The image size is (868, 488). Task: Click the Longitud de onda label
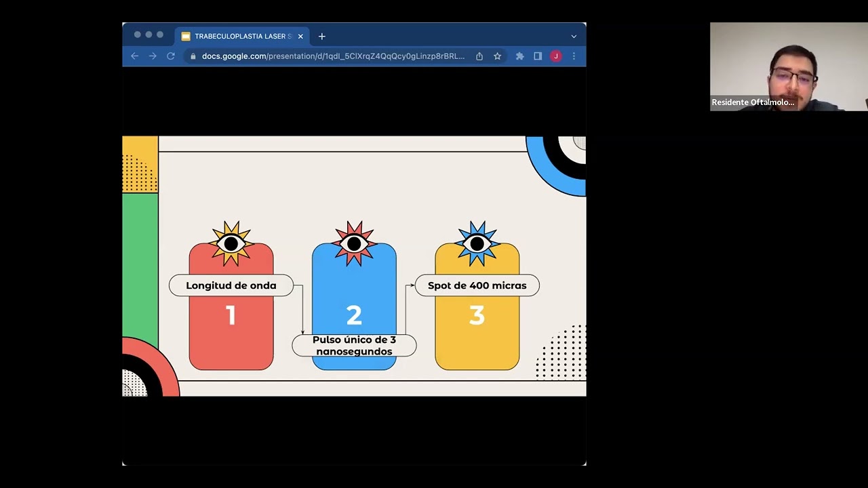tap(231, 285)
